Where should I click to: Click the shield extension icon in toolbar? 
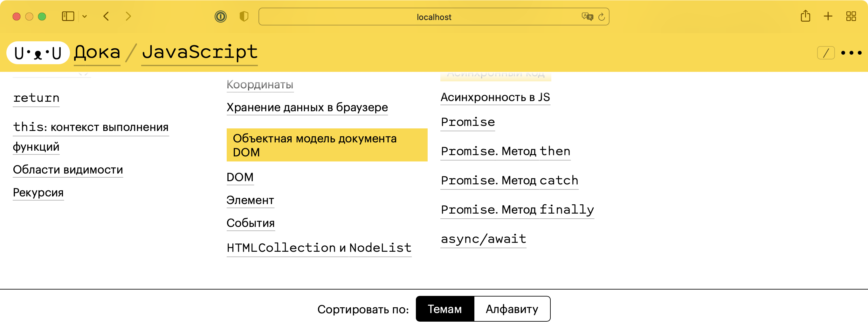click(244, 16)
